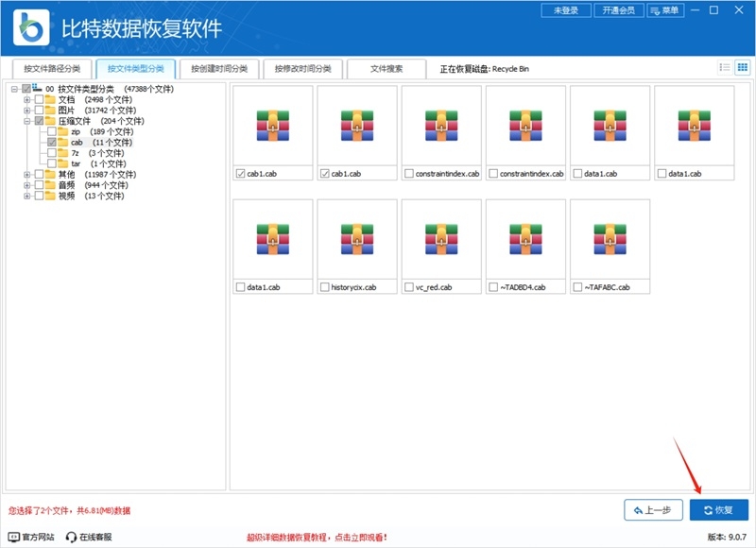
Task: Click the Bit data recovery app logo
Action: pyautogui.click(x=30, y=23)
